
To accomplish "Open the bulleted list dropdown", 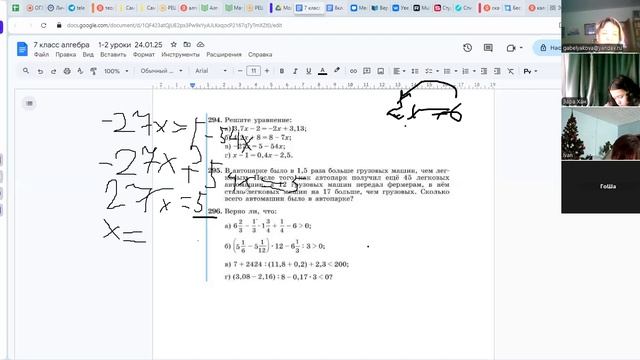I will (x=450, y=71).
